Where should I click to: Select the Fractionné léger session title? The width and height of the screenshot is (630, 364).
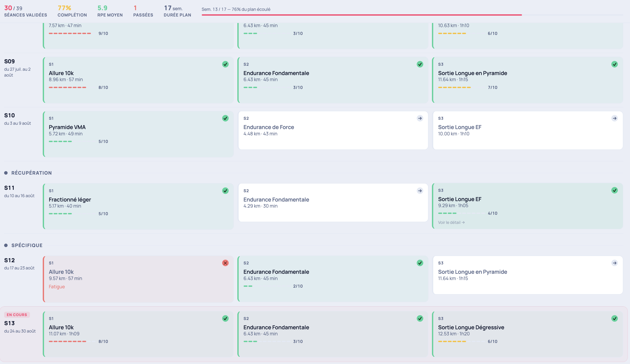pos(70,200)
